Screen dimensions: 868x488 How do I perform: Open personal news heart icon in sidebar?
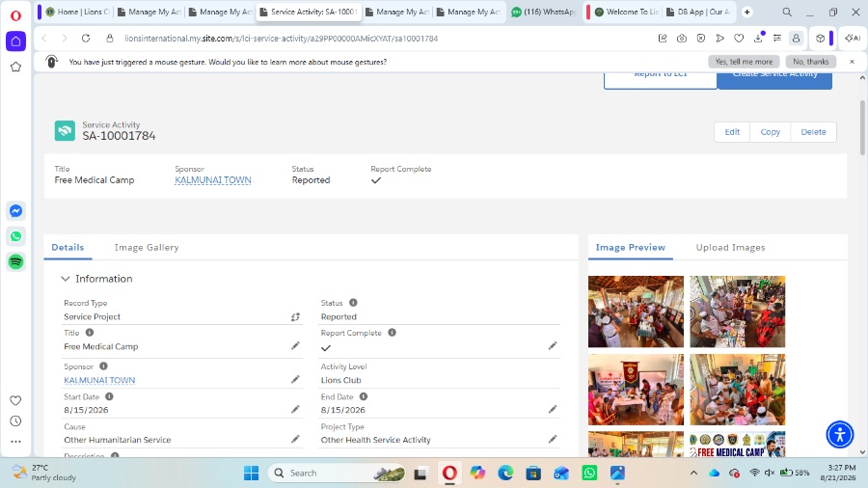15,400
